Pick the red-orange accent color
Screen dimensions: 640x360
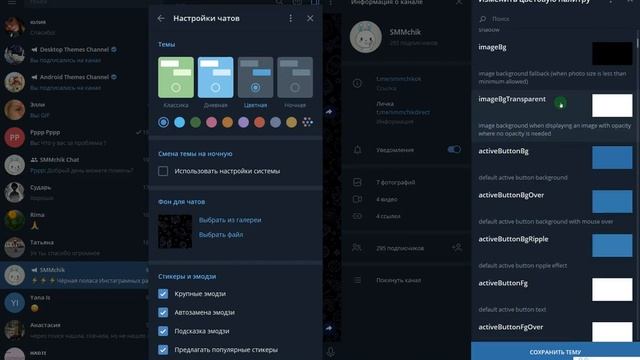tap(260, 122)
